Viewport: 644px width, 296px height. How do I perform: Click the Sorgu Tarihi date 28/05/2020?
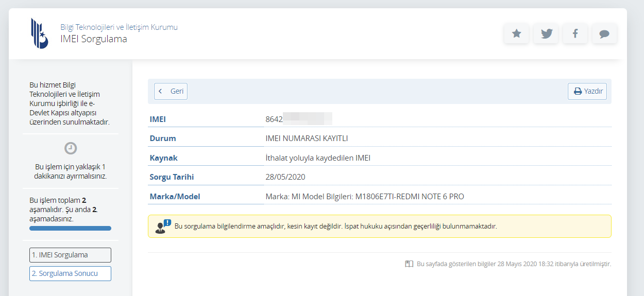tap(285, 177)
